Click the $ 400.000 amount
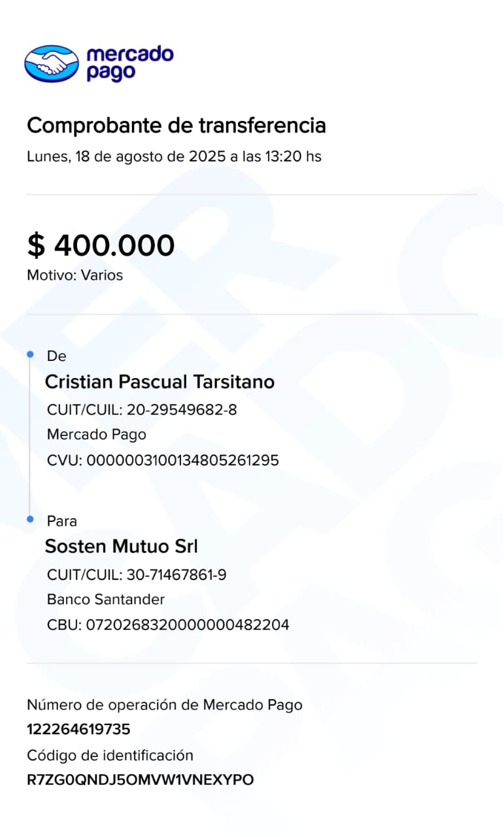This screenshot has height=837, width=504. pyautogui.click(x=101, y=245)
